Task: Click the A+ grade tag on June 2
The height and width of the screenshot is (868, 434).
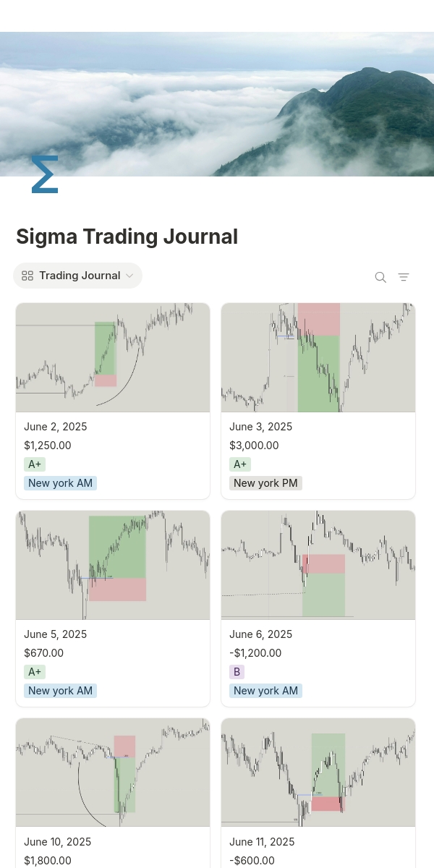Action: coord(35,464)
